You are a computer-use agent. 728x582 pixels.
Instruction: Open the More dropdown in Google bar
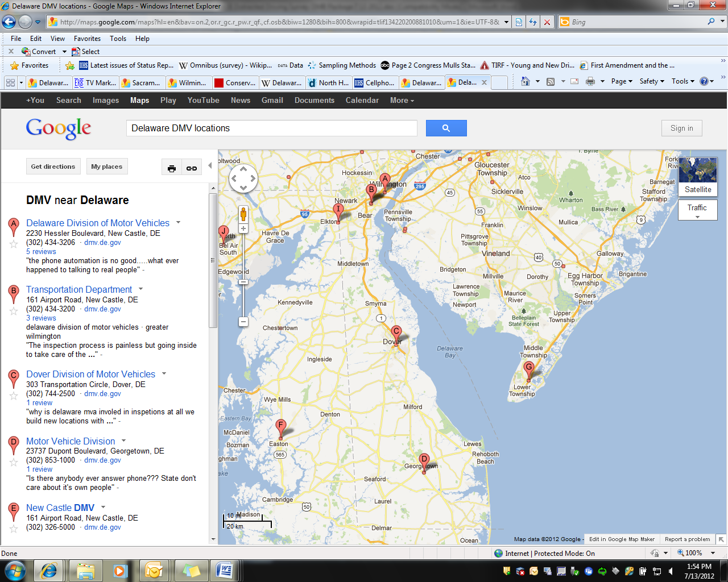402,100
